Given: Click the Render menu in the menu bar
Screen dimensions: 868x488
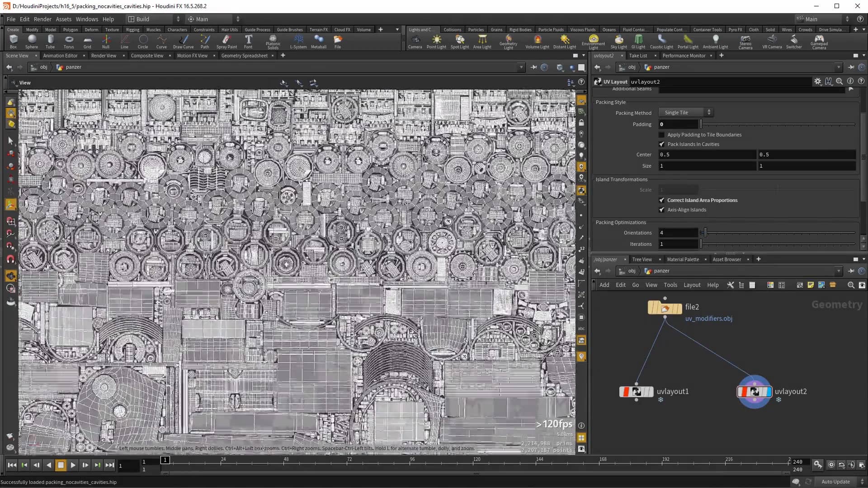Looking at the screenshot, I should (x=42, y=19).
